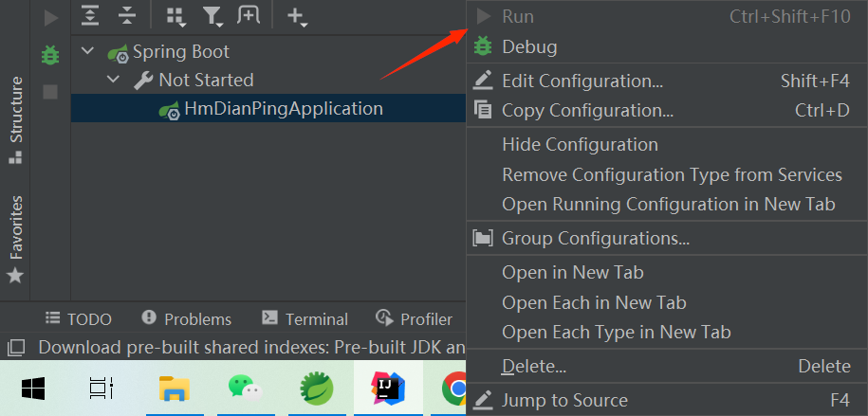The image size is (868, 416).
Task: Select Open Each Type in New Tab
Action: tap(667, 332)
